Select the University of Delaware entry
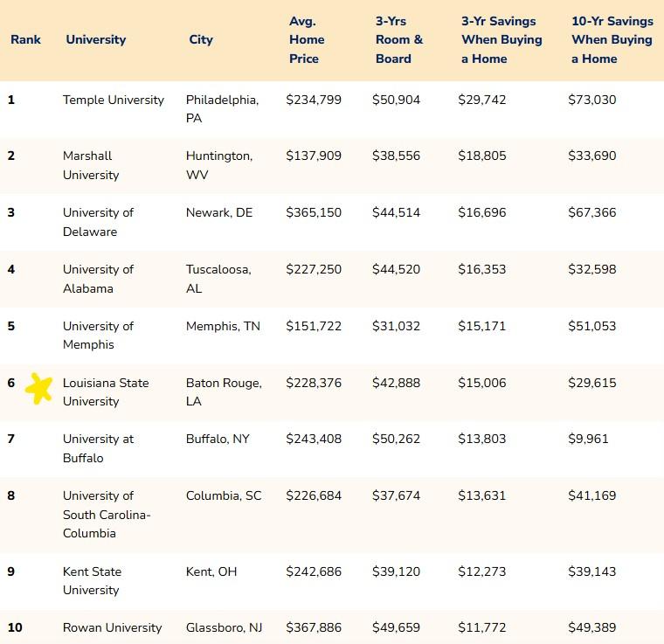Image resolution: width=664 pixels, height=644 pixels. click(x=98, y=222)
